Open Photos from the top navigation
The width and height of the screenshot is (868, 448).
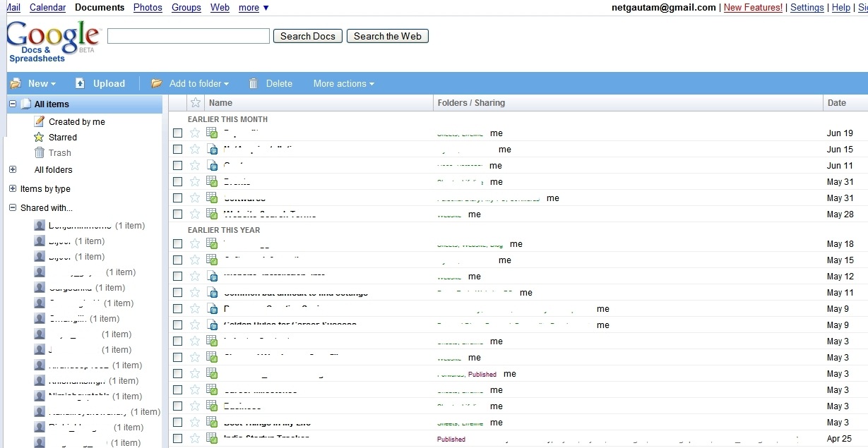(148, 8)
